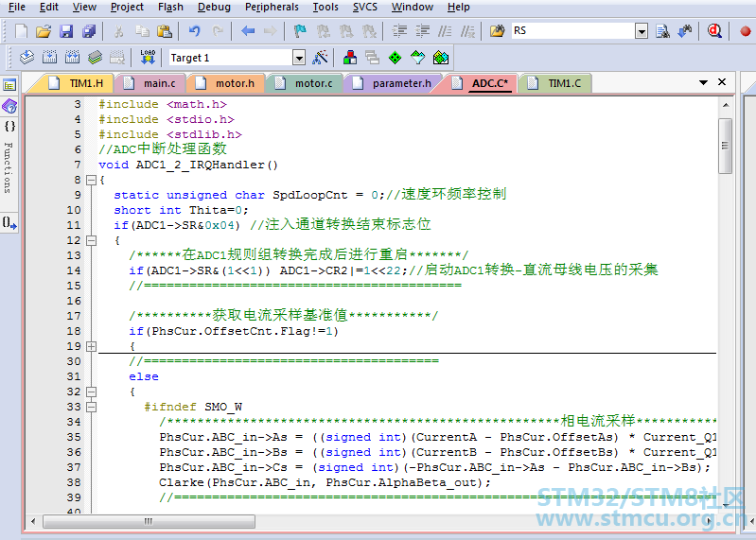756x540 pixels.
Task: Build target files icon
Action: pos(49,58)
